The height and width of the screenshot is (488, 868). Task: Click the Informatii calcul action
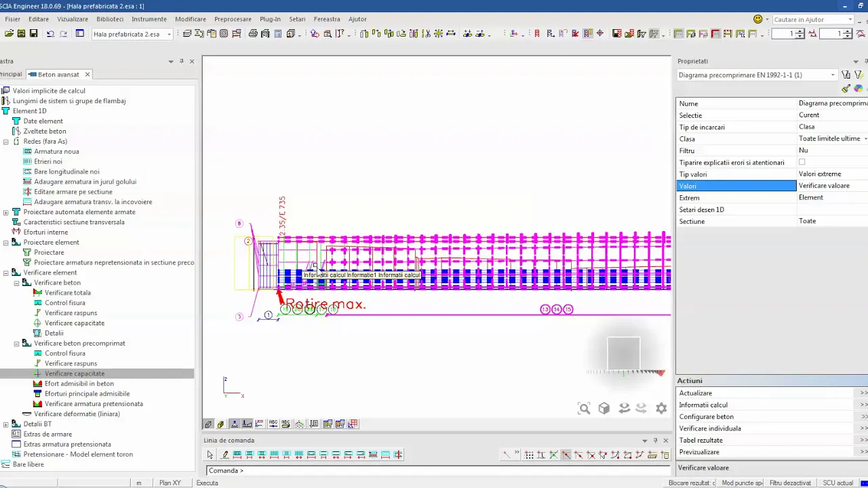pos(772,405)
